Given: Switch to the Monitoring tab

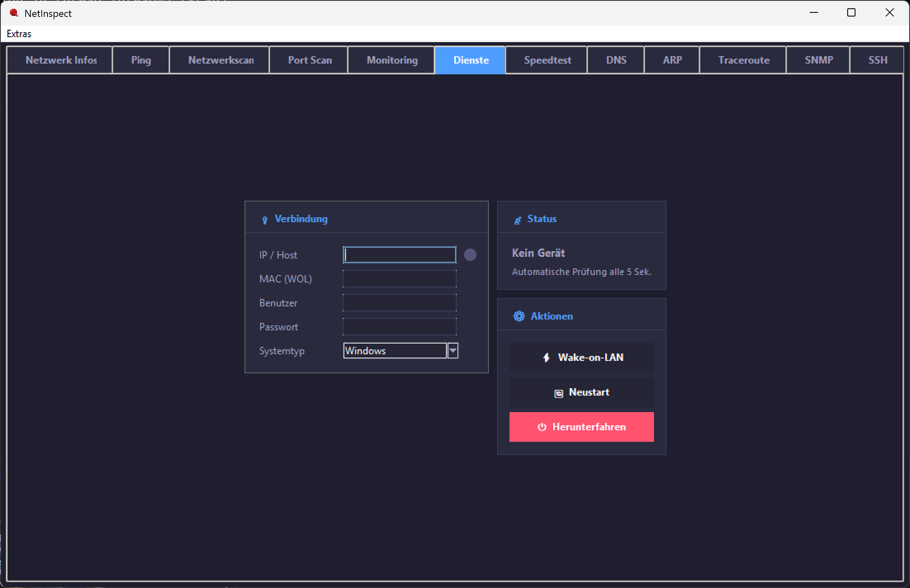Looking at the screenshot, I should click(x=392, y=60).
